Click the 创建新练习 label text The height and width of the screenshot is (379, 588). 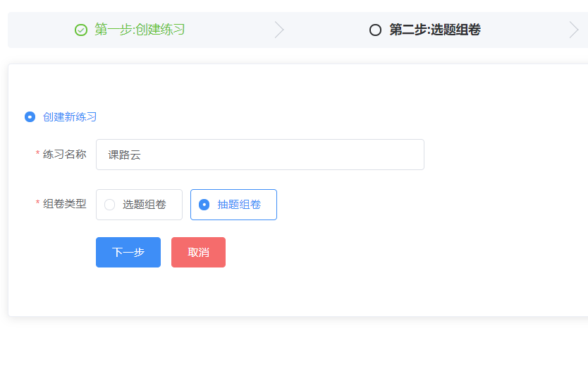tap(70, 116)
